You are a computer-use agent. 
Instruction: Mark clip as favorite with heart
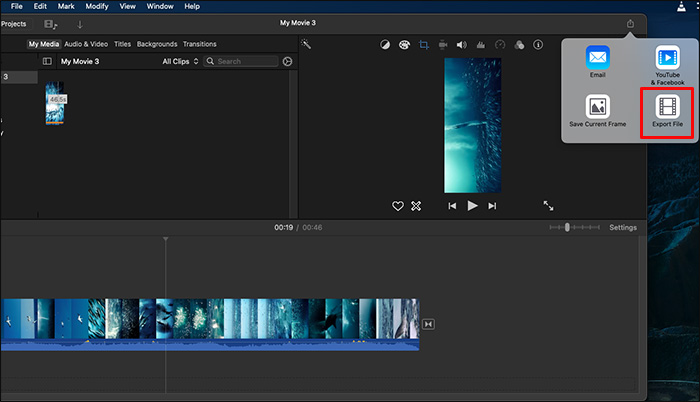(397, 206)
